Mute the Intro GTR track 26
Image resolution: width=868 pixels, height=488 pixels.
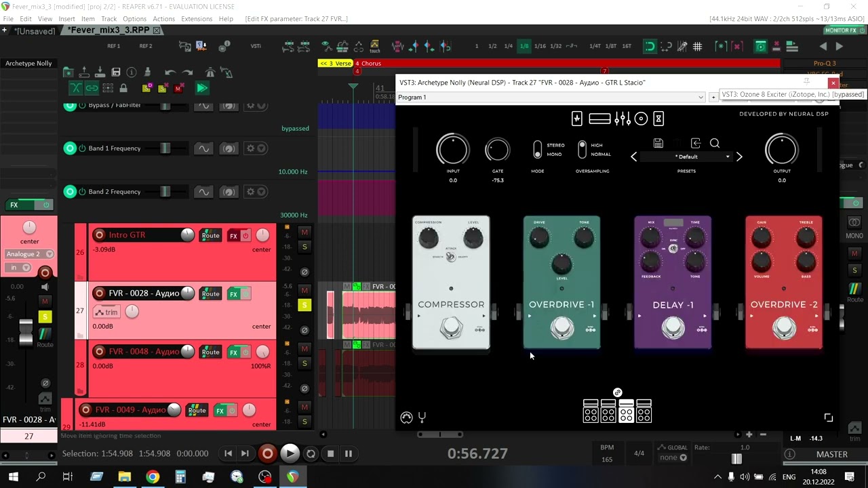pos(304,232)
